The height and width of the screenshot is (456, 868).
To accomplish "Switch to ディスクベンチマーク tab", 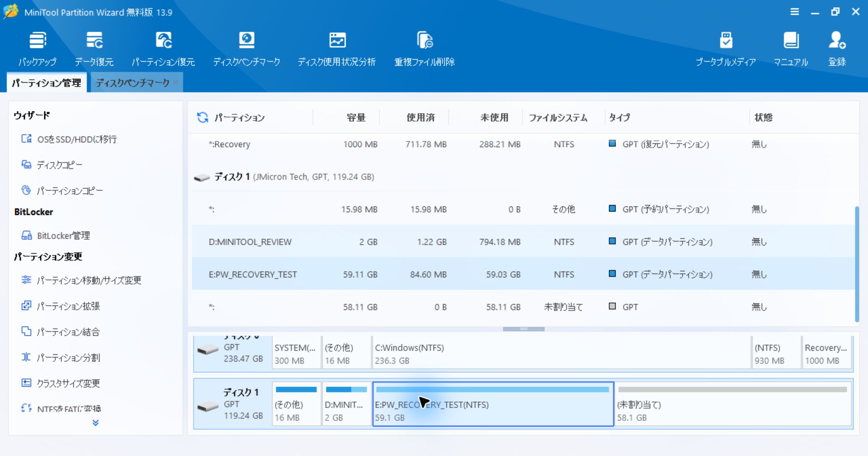I will 132,83.
